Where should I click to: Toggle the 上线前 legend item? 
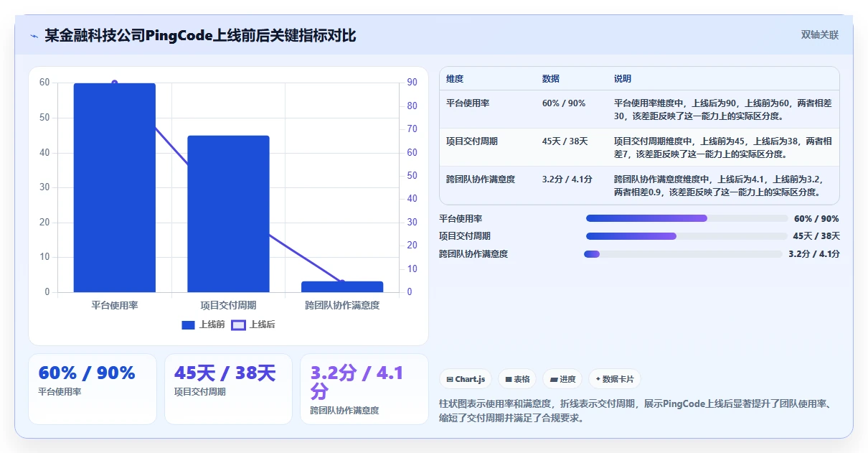tap(203, 324)
